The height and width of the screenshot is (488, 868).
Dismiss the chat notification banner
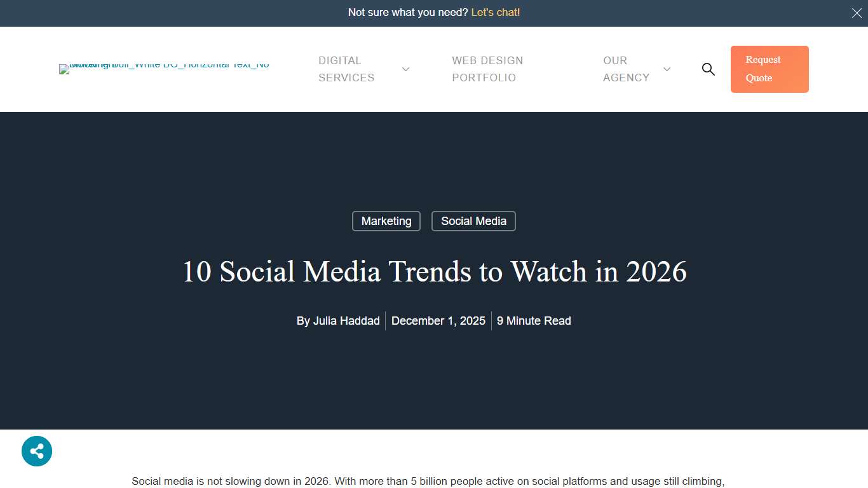click(x=857, y=13)
